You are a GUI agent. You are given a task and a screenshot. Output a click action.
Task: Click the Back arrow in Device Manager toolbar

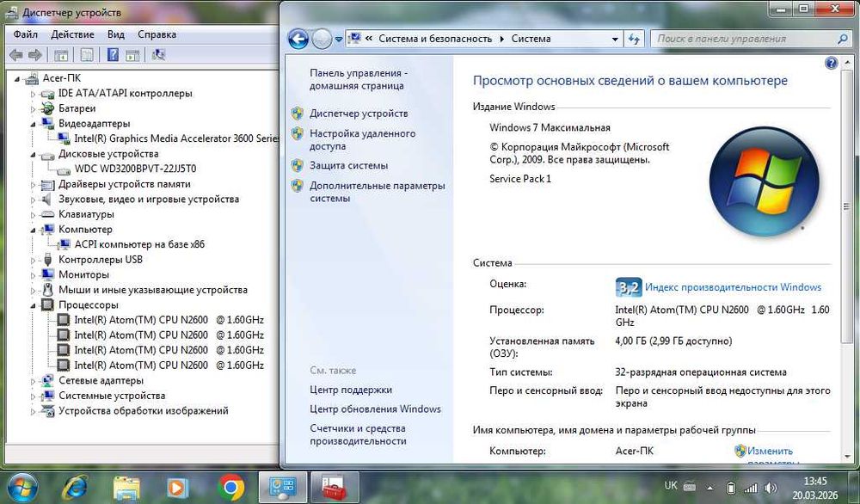click(x=16, y=55)
